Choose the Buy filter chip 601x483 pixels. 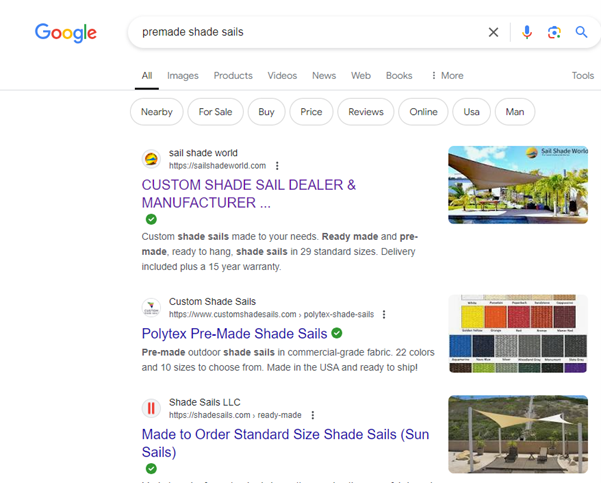point(266,112)
